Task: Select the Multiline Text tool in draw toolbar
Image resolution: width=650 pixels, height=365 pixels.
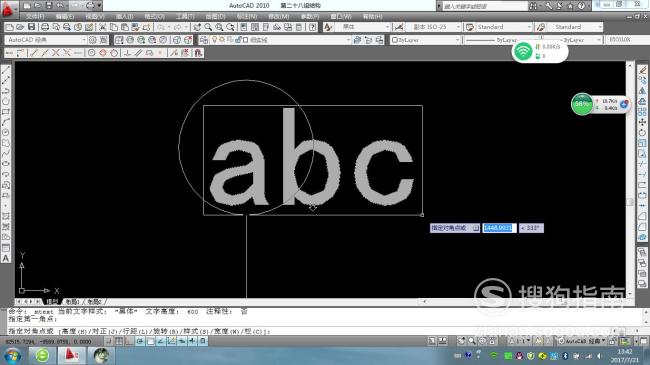Action: pyautogui.click(x=6, y=258)
